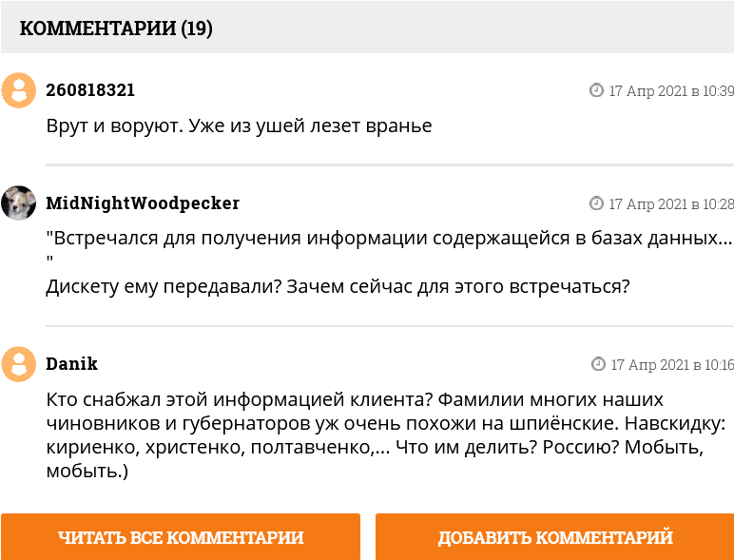Open the Danik username link
734x560 pixels.
71,364
